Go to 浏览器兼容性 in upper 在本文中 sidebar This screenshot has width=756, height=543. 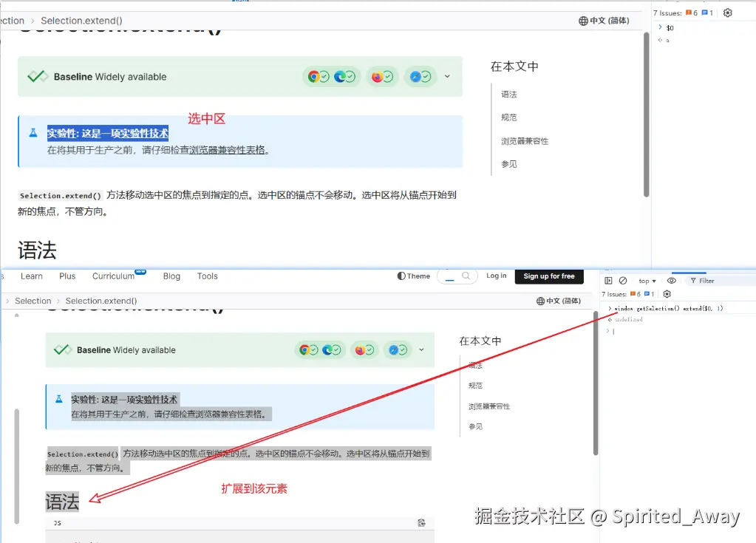tap(525, 141)
